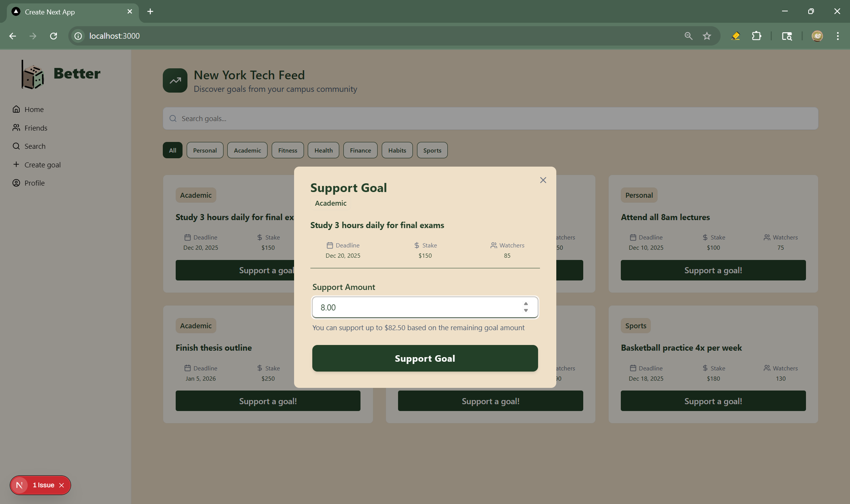Click the Better dice logo
This screenshot has width=850, height=504.
pos(33,75)
